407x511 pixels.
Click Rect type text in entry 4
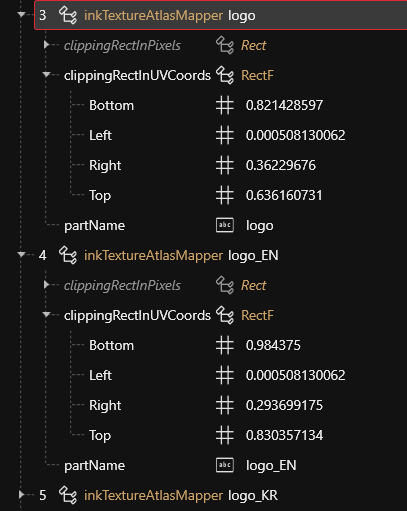click(254, 285)
